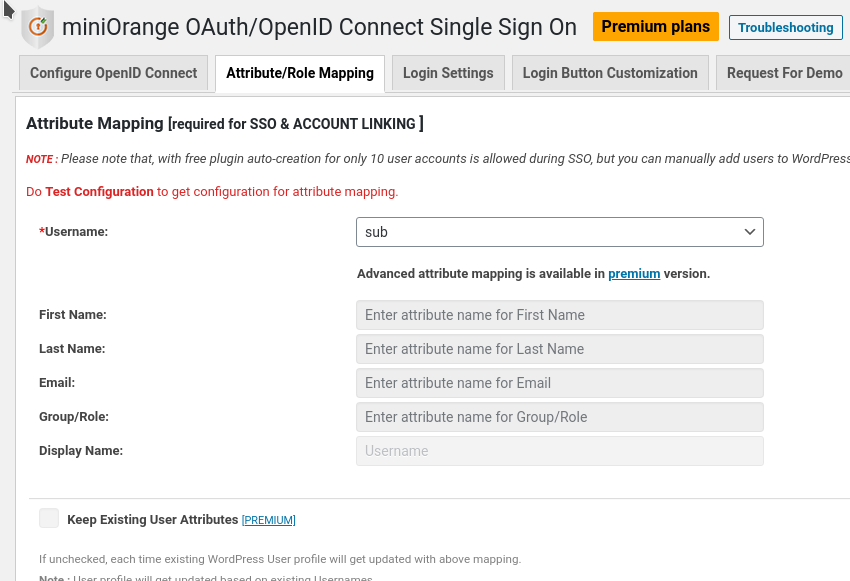Follow the premium version link

[634, 274]
